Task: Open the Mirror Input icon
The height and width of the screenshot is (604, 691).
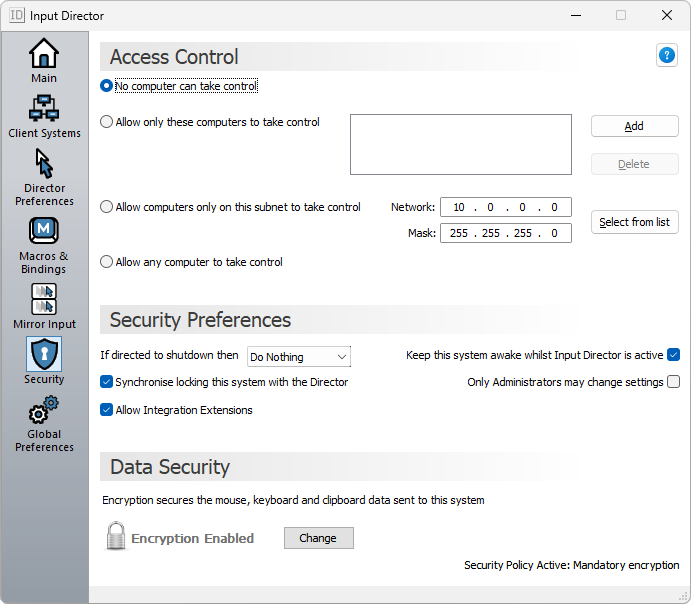Action: [44, 299]
